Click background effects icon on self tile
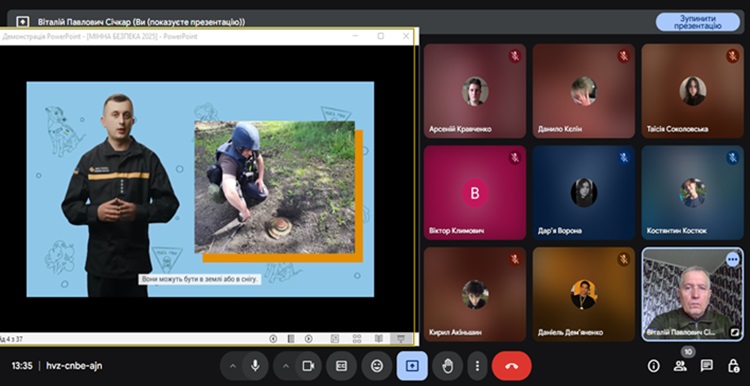Viewport: 750px width, 386px height. pos(735,332)
